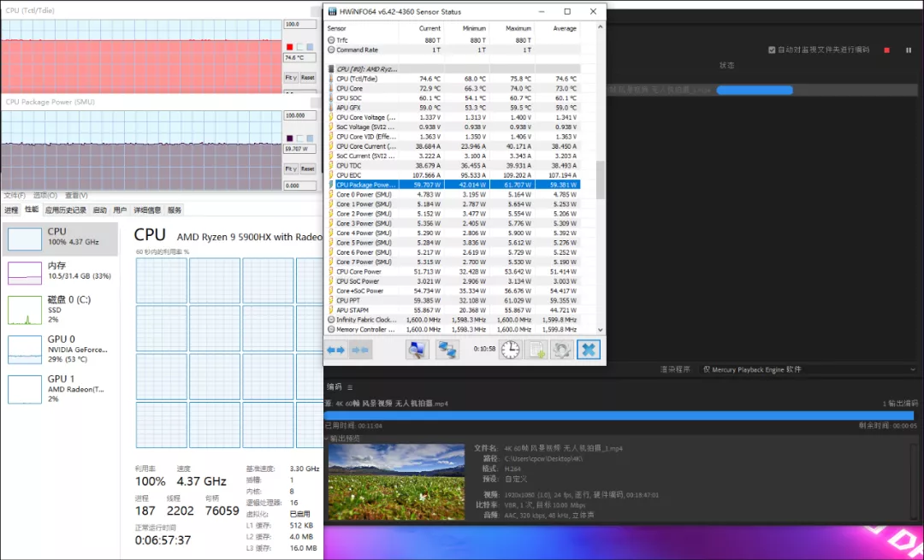Click CPU SOC thermometer icon
Image resolution: width=924 pixels, height=560 pixels.
pos(331,97)
